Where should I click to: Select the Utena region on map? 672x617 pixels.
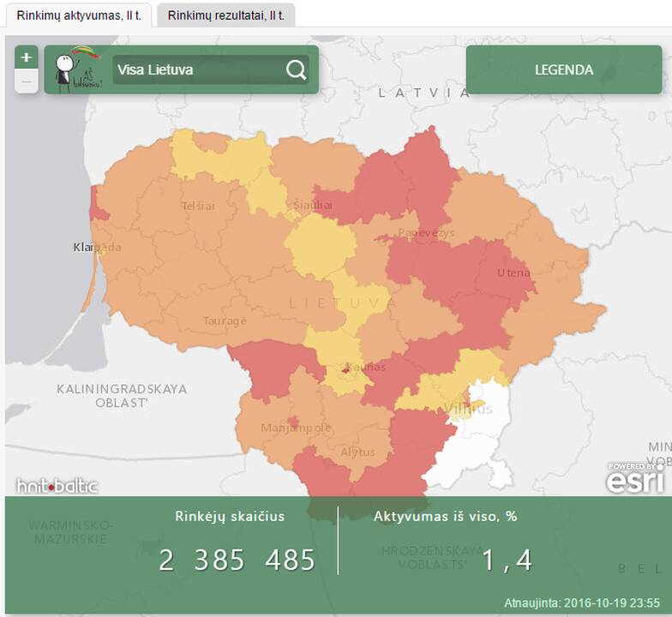[514, 273]
